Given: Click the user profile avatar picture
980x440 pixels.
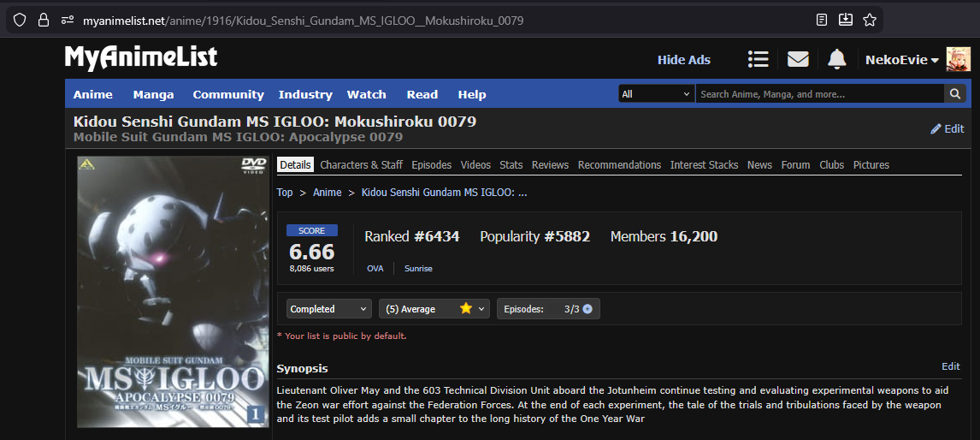Looking at the screenshot, I should (x=958, y=59).
